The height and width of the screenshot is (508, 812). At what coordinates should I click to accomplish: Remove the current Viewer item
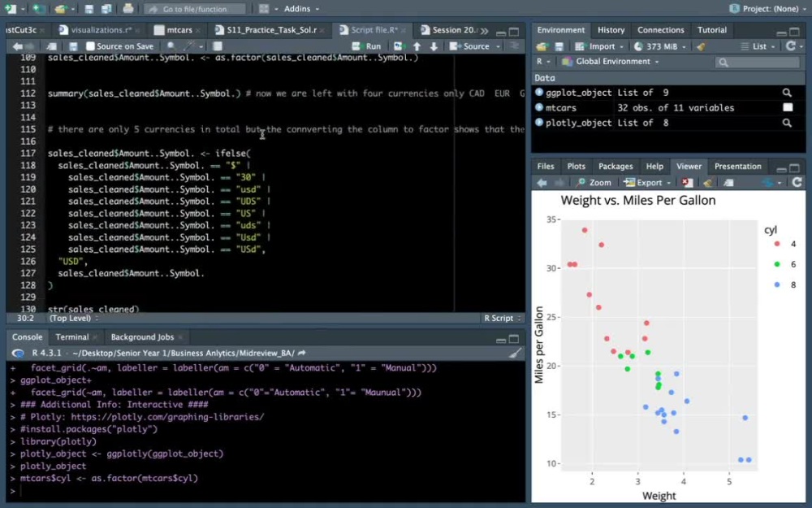coord(686,182)
